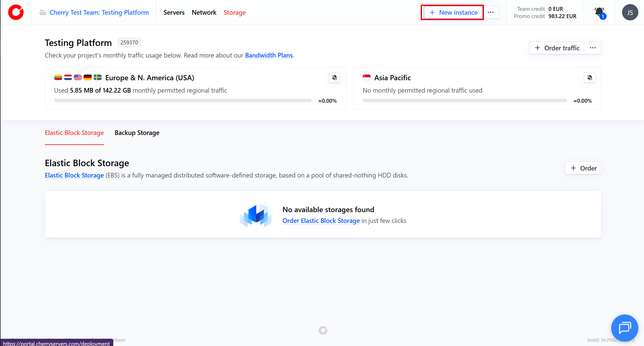Click the project ID badge 259370
The height and width of the screenshot is (346, 644).
pos(129,42)
